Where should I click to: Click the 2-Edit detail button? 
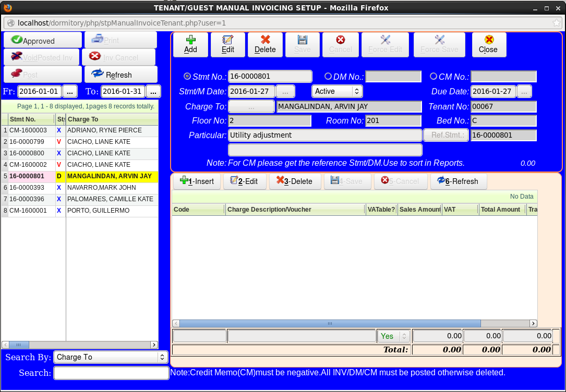(245, 181)
